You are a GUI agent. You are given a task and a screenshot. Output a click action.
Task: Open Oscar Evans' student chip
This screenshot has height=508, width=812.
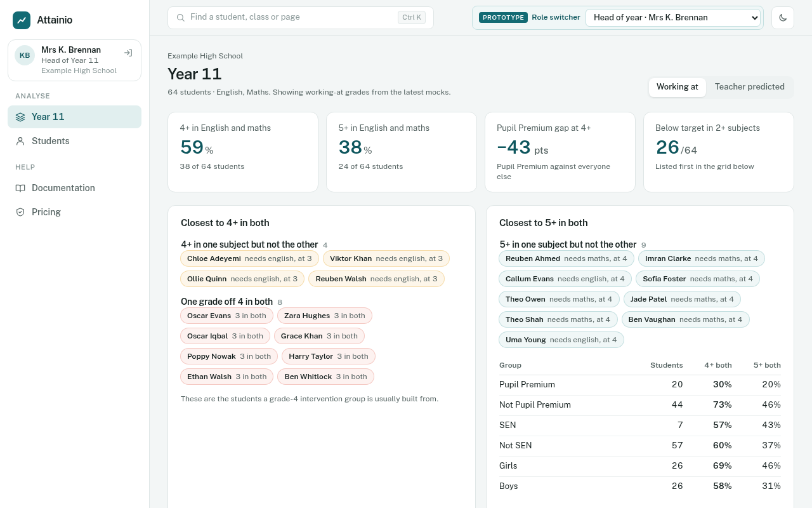pyautogui.click(x=226, y=316)
